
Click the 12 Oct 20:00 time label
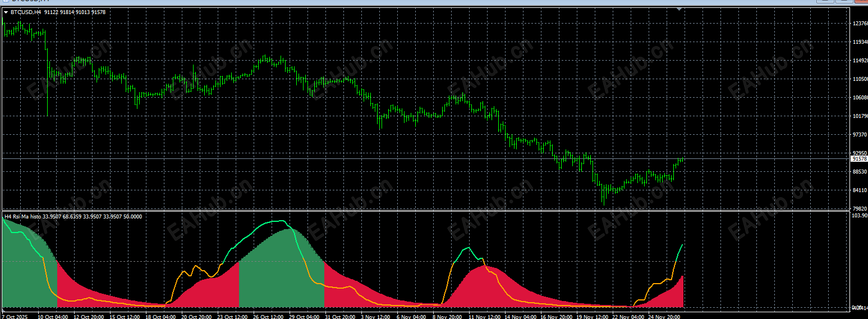[x=89, y=316]
